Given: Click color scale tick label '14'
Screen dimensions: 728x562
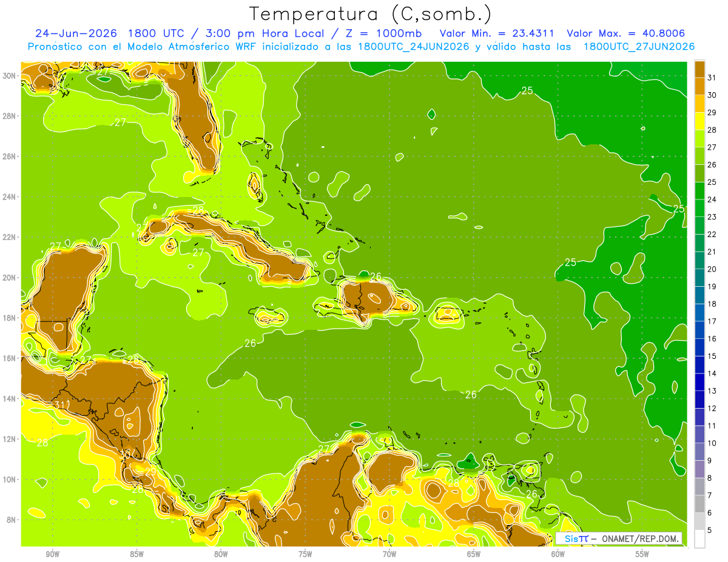Looking at the screenshot, I should tap(712, 373).
